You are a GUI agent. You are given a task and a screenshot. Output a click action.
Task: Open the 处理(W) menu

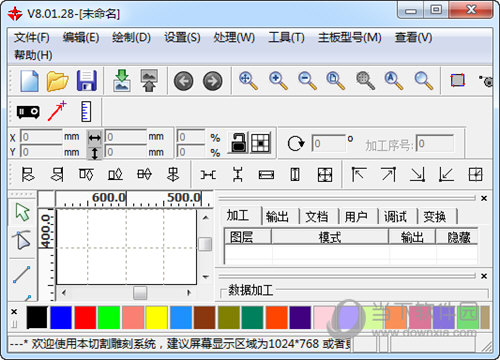pyautogui.click(x=234, y=37)
